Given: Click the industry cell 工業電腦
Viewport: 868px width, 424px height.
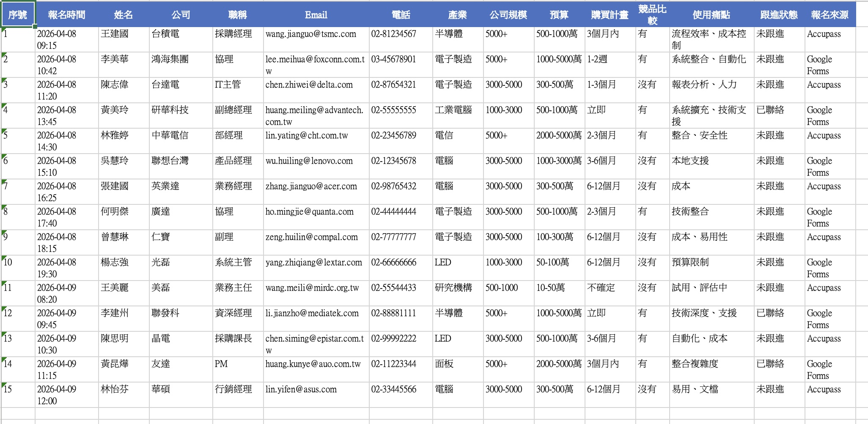Looking at the screenshot, I should click(x=458, y=116).
